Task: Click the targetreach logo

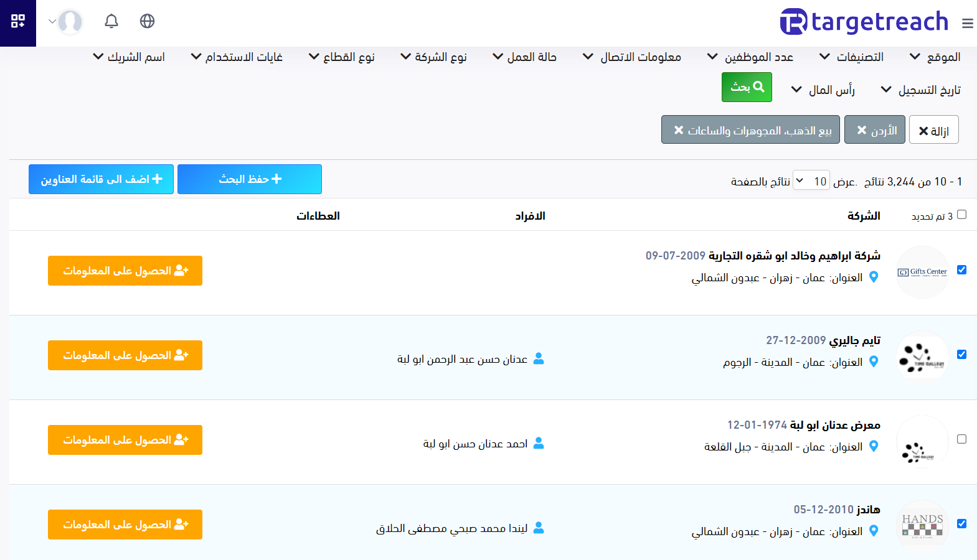Action: pyautogui.click(x=864, y=22)
